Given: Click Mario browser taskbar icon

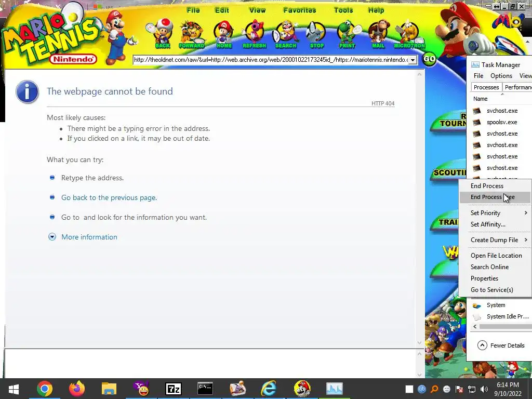Looking at the screenshot, I should 302,389.
